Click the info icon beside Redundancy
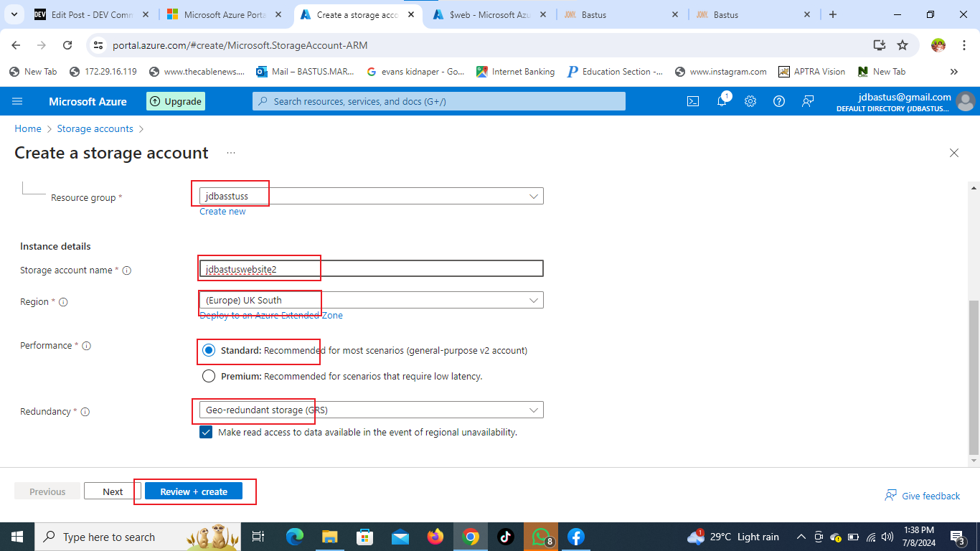Viewport: 980px width, 551px height. [x=85, y=412]
